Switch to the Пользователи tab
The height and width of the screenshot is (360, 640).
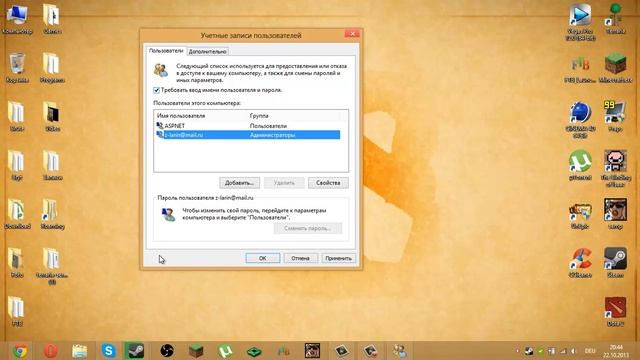[166, 51]
